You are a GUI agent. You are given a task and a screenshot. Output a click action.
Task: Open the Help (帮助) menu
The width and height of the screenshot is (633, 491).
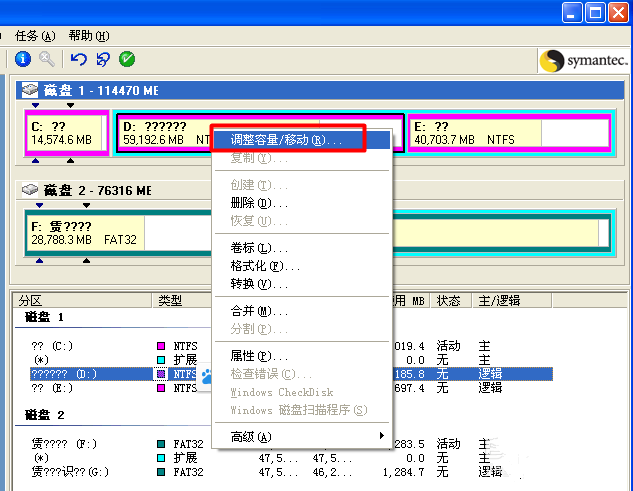pyautogui.click(x=88, y=36)
